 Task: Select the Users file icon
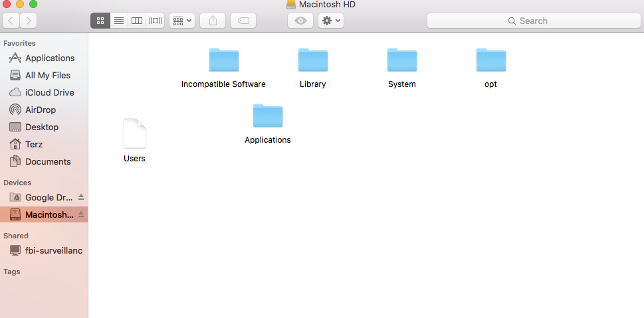click(135, 133)
